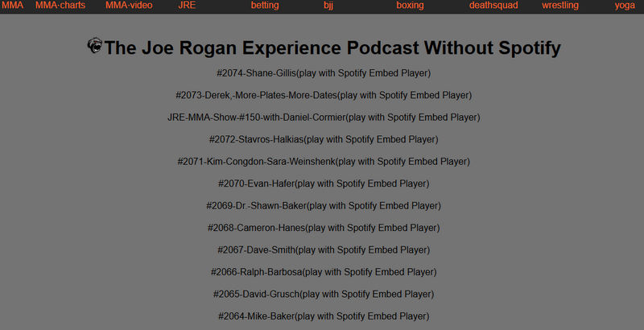The image size is (644, 330).
Task: Go to the deathsquad page
Action: pyautogui.click(x=493, y=6)
